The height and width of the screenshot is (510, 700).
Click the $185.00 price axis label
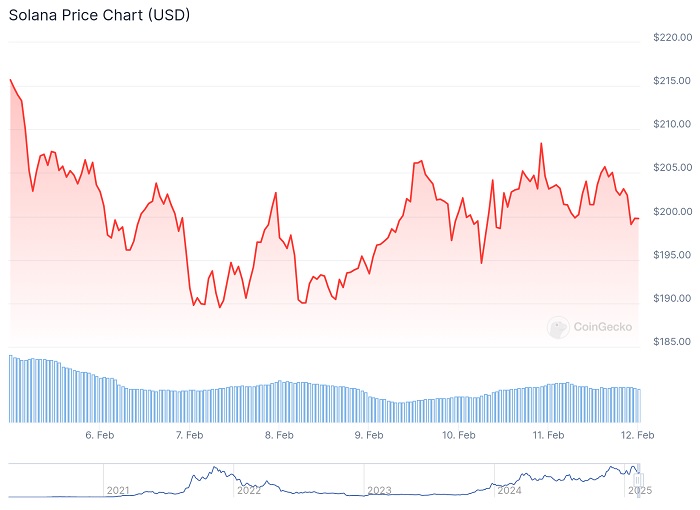point(672,342)
